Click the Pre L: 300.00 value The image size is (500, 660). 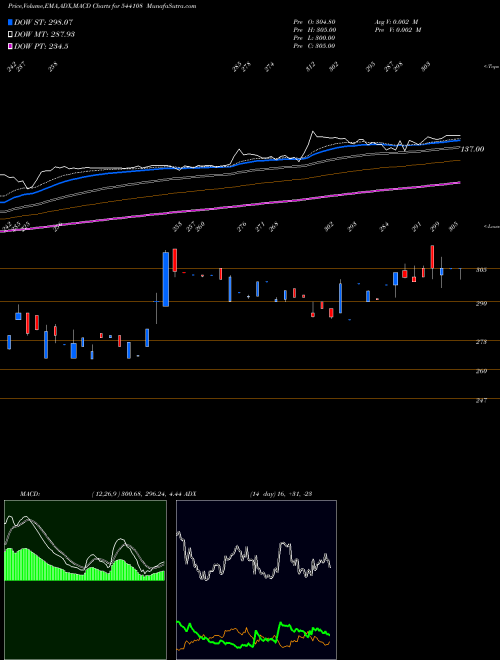coord(314,38)
